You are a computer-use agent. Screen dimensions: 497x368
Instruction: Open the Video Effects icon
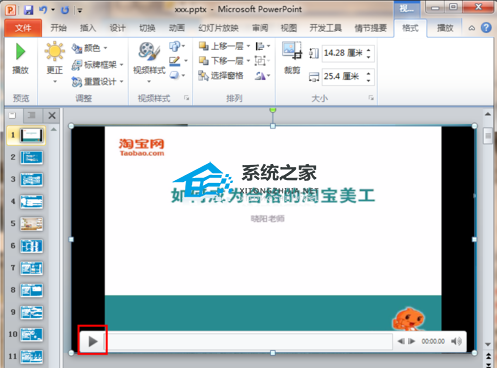[x=177, y=75]
